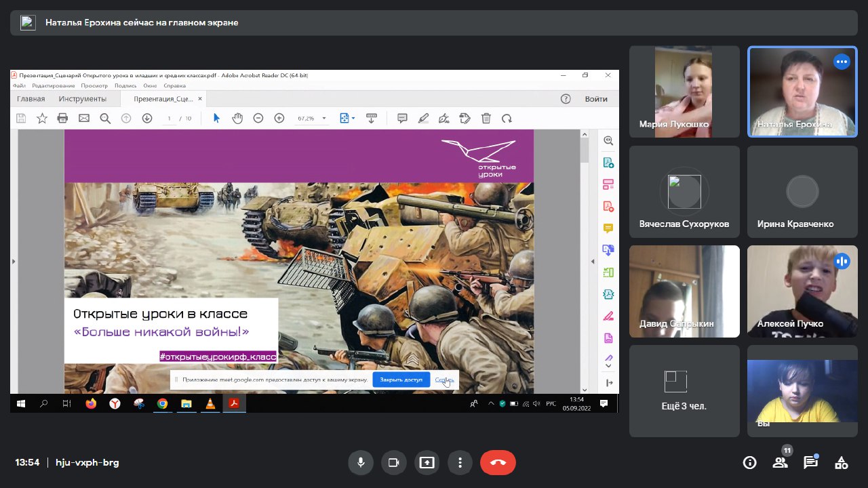Expand the left navigation pane arrow
The width and height of the screenshot is (868, 488).
coord(13,262)
